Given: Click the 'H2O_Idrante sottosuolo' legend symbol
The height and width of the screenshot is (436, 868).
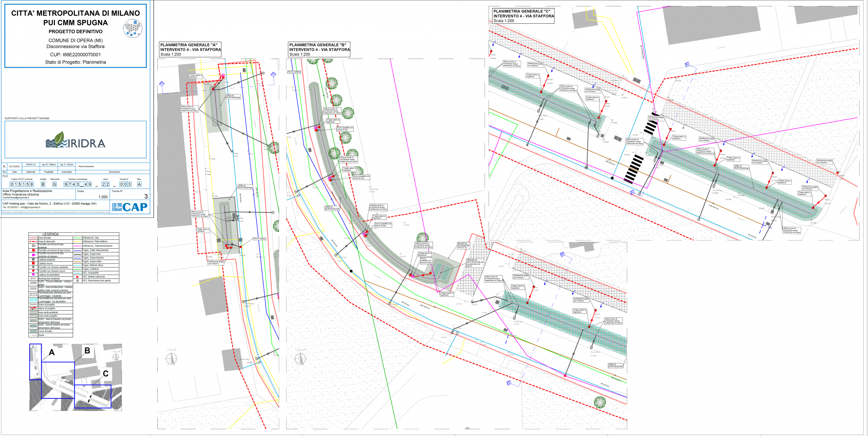Looking at the screenshot, I should 77,277.
